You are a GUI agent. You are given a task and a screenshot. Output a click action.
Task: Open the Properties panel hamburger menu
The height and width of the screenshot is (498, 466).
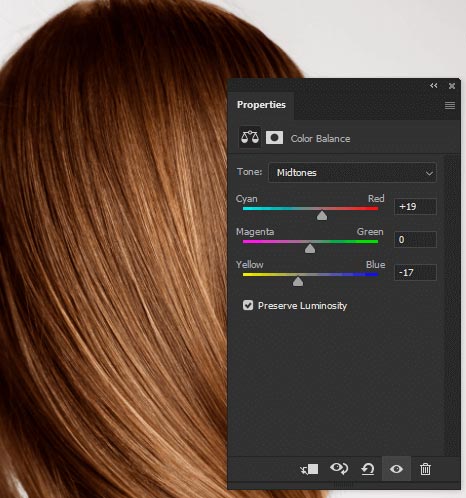(x=450, y=105)
